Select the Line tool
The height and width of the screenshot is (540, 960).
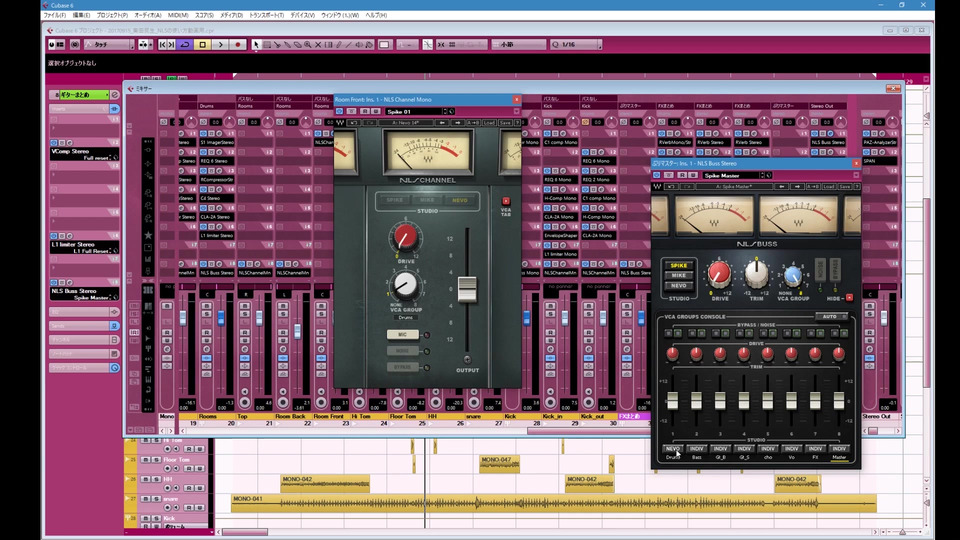pyautogui.click(x=349, y=45)
